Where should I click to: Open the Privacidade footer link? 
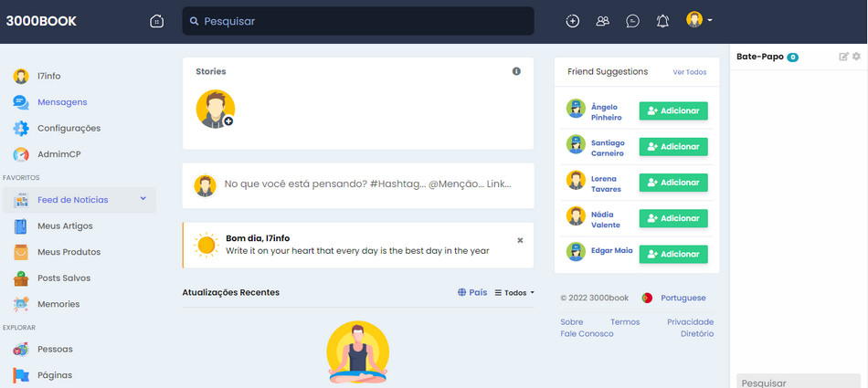pos(691,322)
